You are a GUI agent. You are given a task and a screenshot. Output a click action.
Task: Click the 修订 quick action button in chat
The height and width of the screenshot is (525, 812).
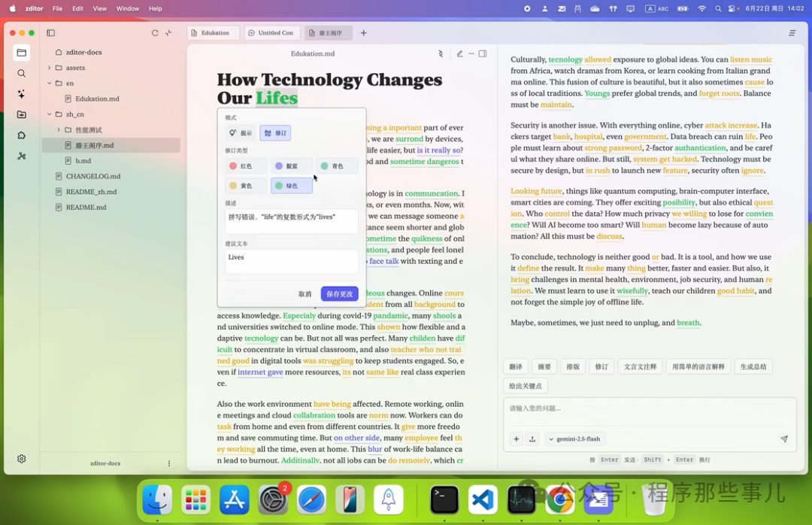pyautogui.click(x=601, y=366)
